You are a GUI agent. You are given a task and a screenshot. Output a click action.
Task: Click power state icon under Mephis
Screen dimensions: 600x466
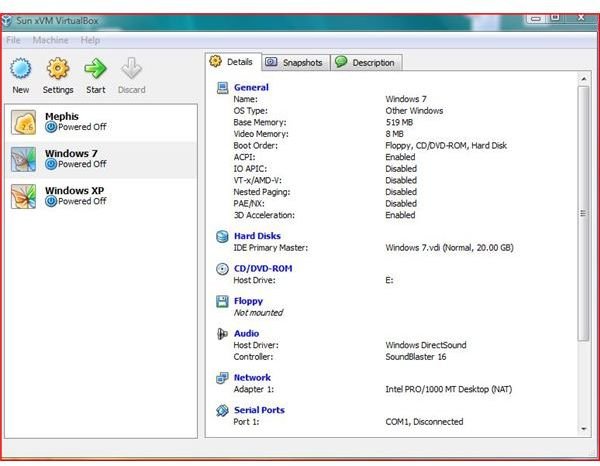[x=51, y=127]
